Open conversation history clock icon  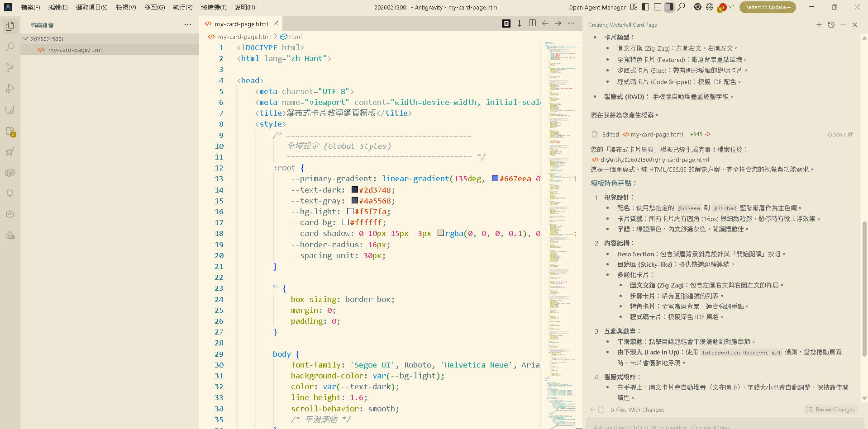pyautogui.click(x=831, y=25)
